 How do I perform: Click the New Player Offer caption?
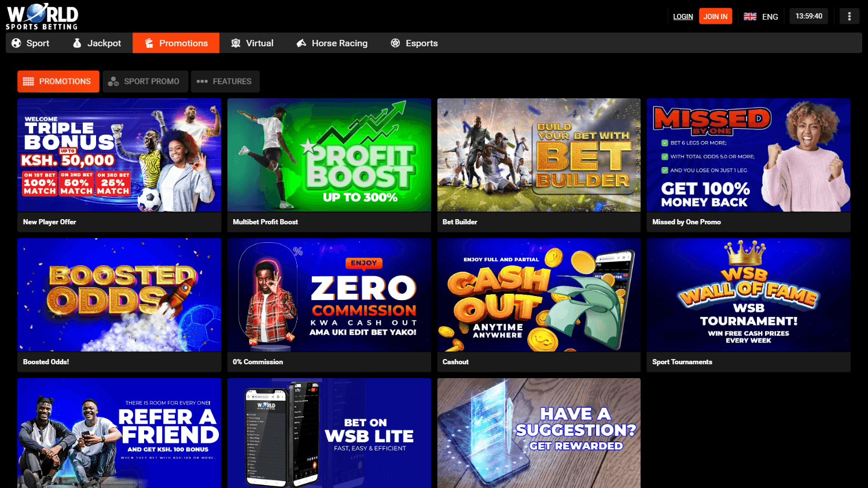[x=50, y=222]
